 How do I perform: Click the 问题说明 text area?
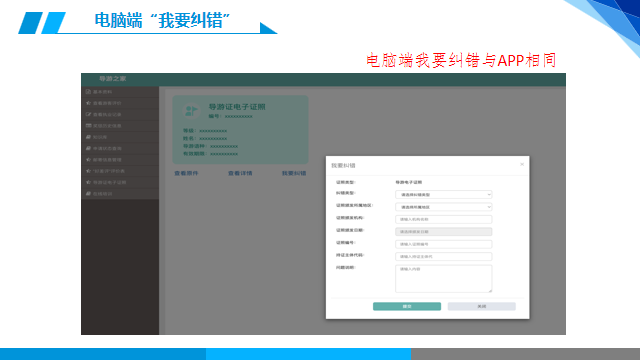[443, 279]
